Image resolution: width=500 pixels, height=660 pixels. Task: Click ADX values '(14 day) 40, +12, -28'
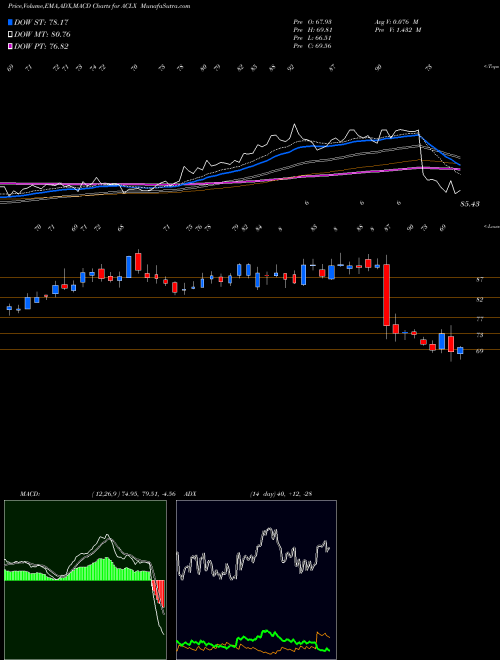pos(281,494)
